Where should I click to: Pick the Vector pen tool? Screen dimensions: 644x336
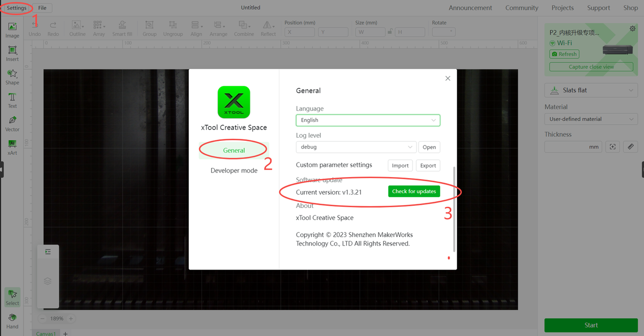tap(12, 124)
